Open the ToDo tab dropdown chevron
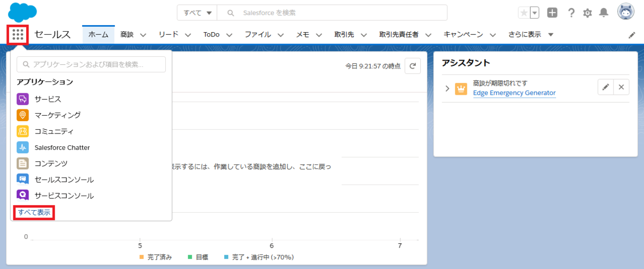 pyautogui.click(x=229, y=35)
